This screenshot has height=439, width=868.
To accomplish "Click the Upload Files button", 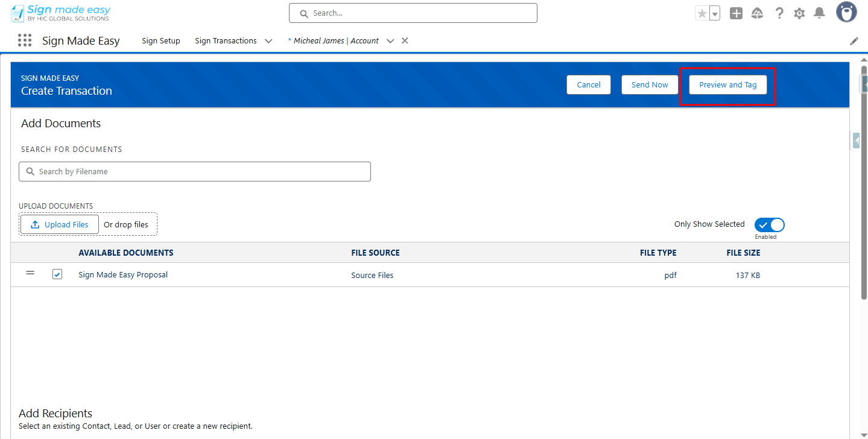I will click(x=60, y=224).
